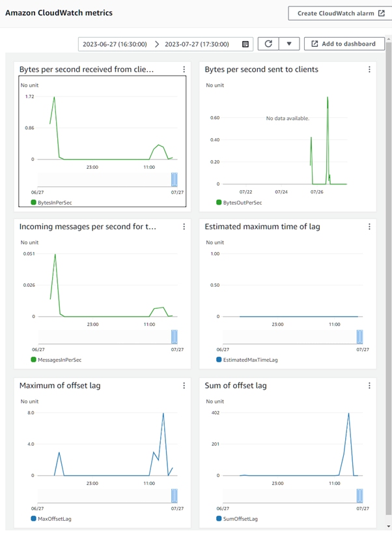Open options menu for Maximum of offset lag widget
This screenshot has height=537, width=392.
click(184, 386)
